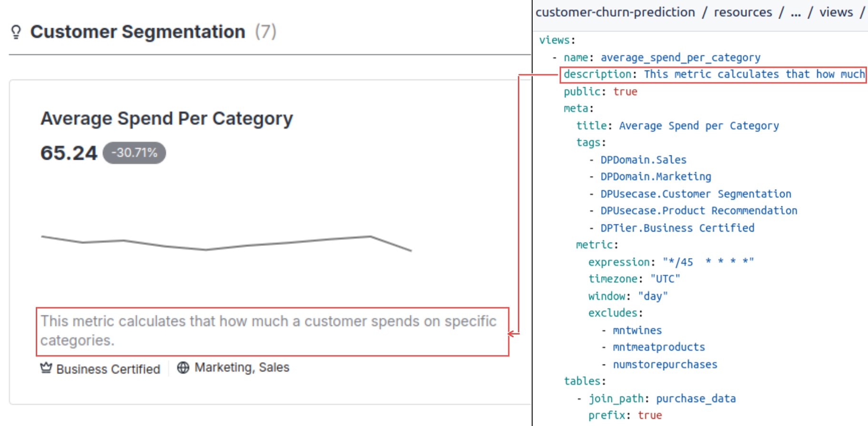Click the name average_spend_per_category line

[x=662, y=58]
